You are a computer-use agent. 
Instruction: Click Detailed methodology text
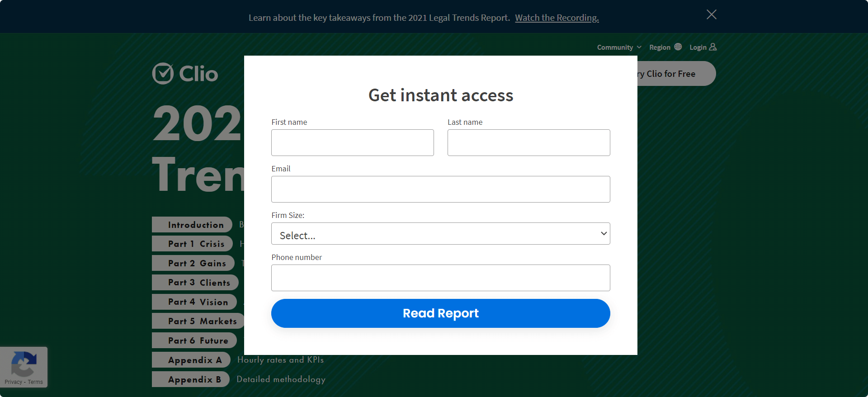pos(281,379)
